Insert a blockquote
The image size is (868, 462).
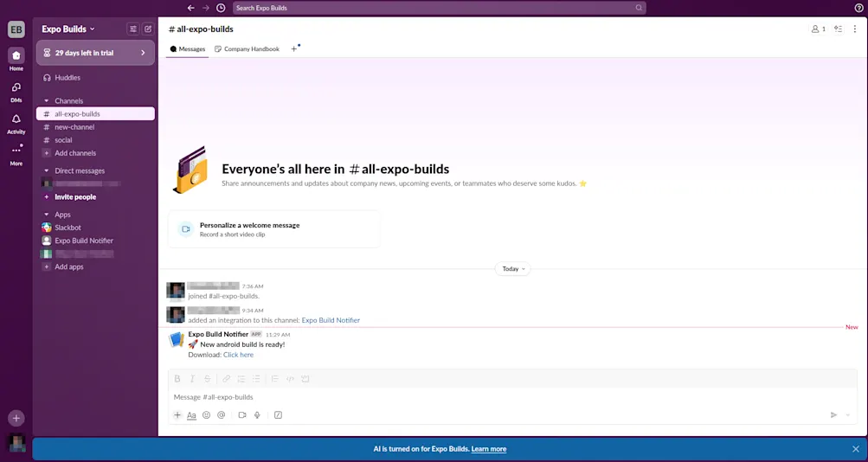(275, 379)
